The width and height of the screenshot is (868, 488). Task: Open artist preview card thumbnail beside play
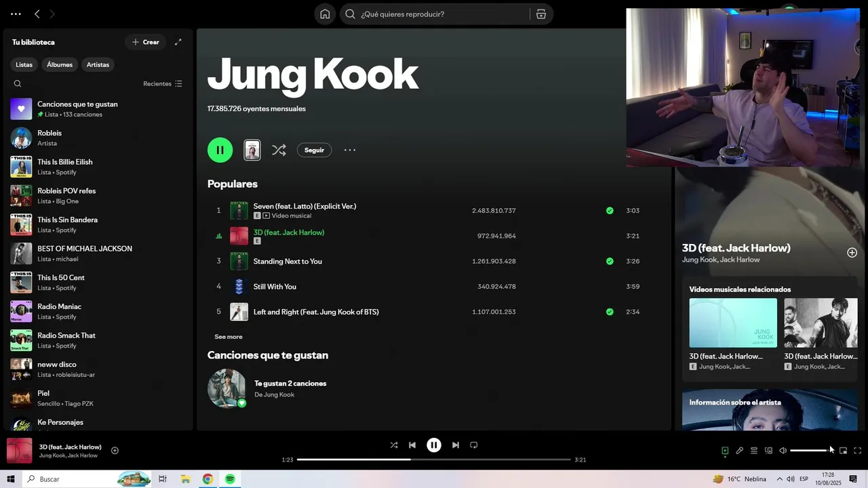point(252,150)
